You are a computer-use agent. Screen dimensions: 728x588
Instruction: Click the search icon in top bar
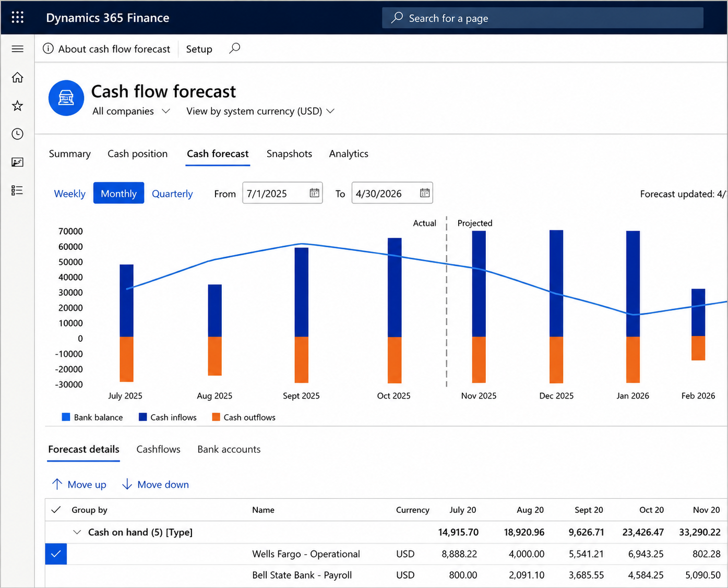coord(397,18)
